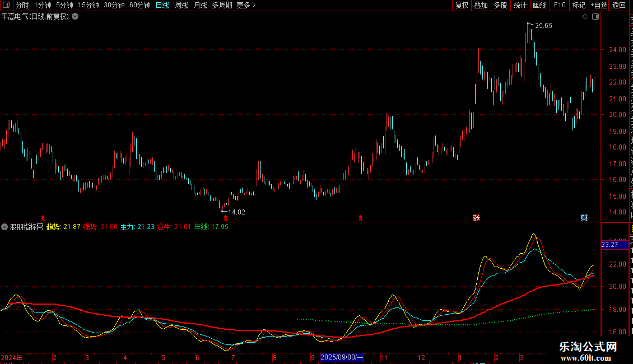Click the 股朋指标网 indicator name
Image resolution: width=633 pixels, height=364 pixels.
(x=27, y=227)
